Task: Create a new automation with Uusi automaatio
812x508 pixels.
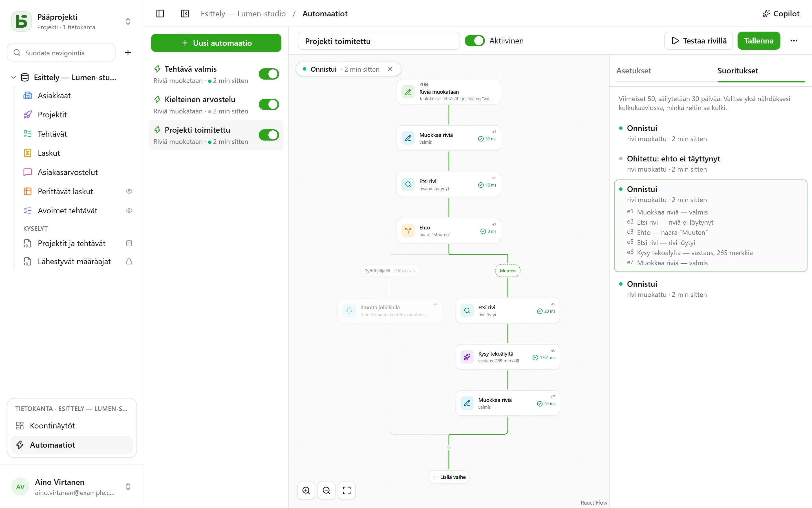Action: coord(216,43)
